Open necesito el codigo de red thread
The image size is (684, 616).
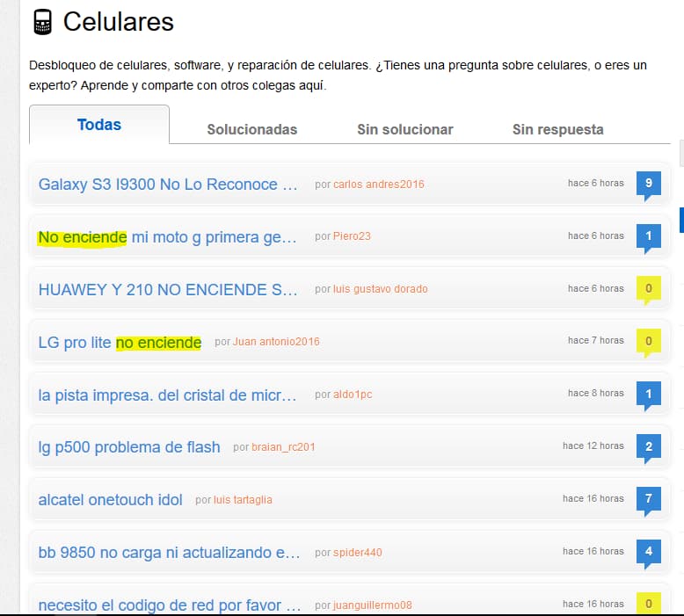[x=170, y=605]
